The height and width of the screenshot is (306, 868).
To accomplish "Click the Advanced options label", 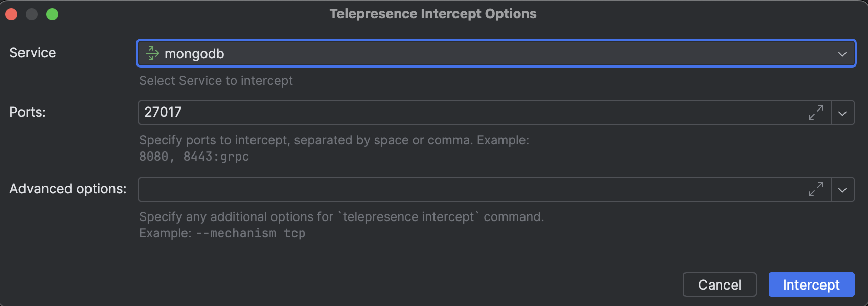I will tap(67, 188).
